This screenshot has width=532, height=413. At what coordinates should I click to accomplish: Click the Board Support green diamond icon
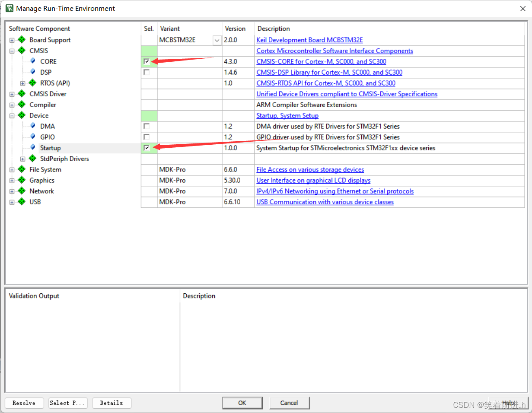pyautogui.click(x=22, y=40)
